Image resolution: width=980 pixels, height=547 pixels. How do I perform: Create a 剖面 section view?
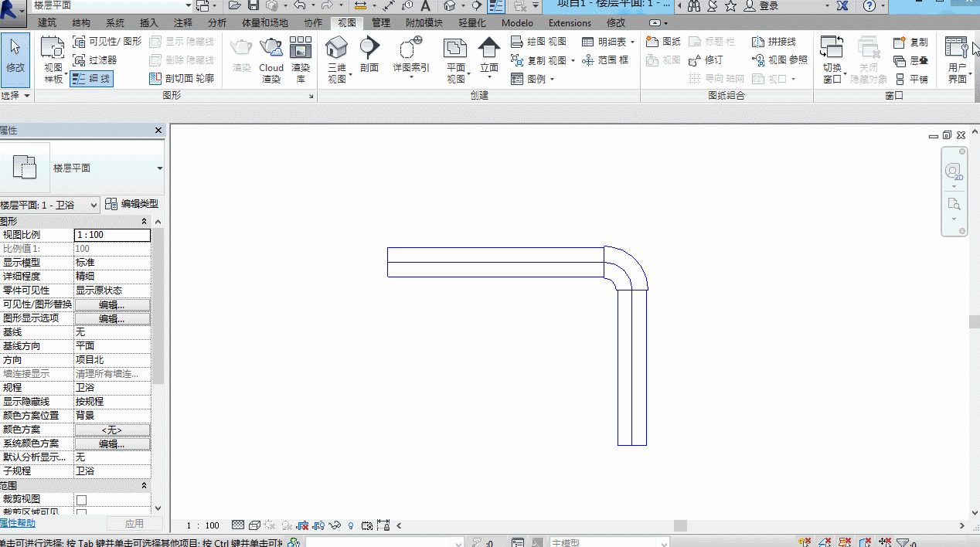coord(369,54)
